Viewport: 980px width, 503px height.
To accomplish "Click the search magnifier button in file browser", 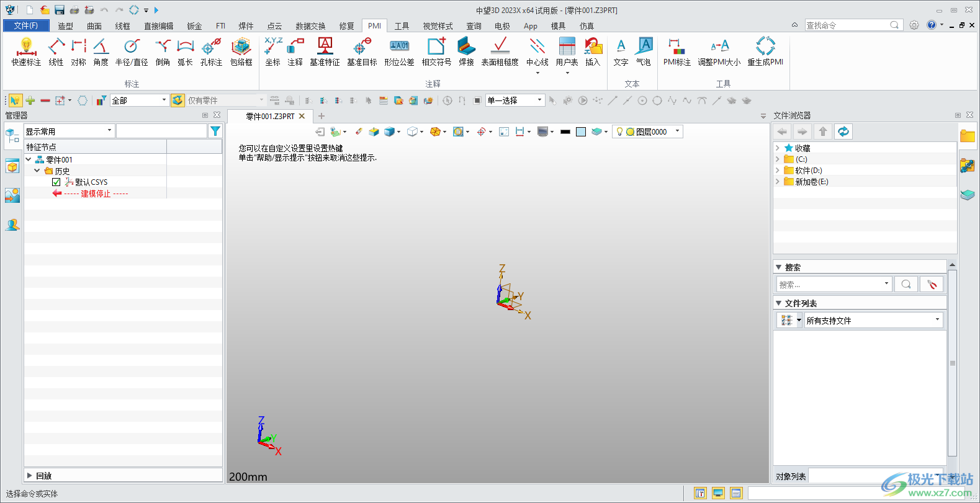I will pos(906,284).
